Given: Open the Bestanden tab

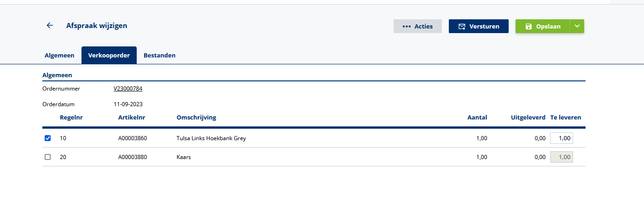Looking at the screenshot, I should click(x=159, y=55).
